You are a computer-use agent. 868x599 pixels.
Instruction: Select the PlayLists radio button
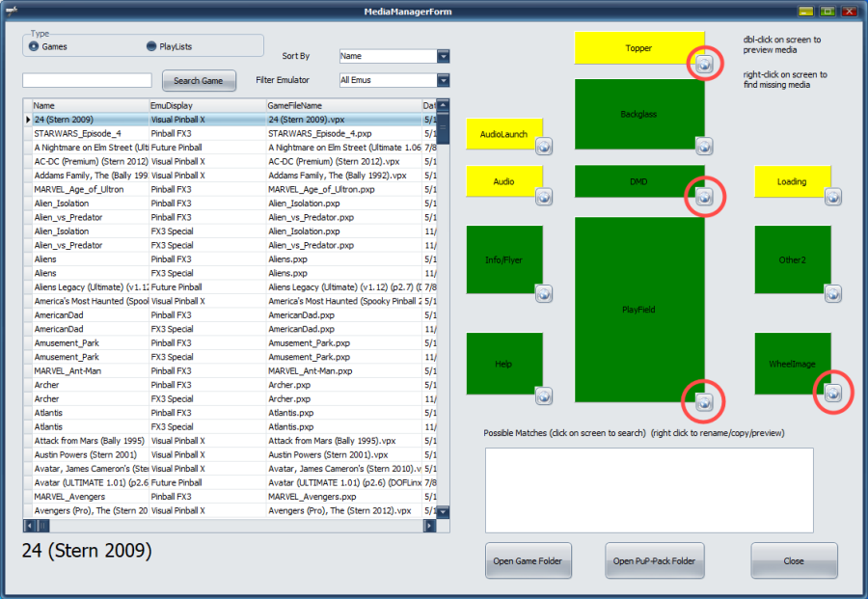[151, 46]
